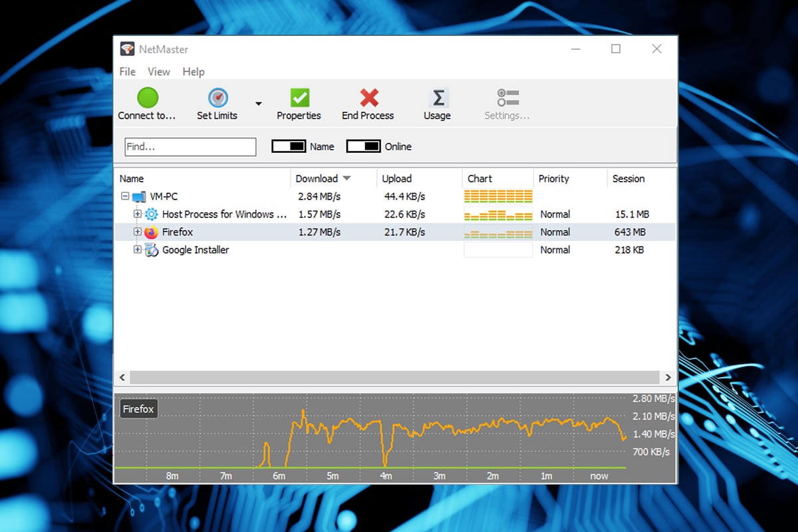Click the horizontal scrollbar thumb

[x=395, y=377]
